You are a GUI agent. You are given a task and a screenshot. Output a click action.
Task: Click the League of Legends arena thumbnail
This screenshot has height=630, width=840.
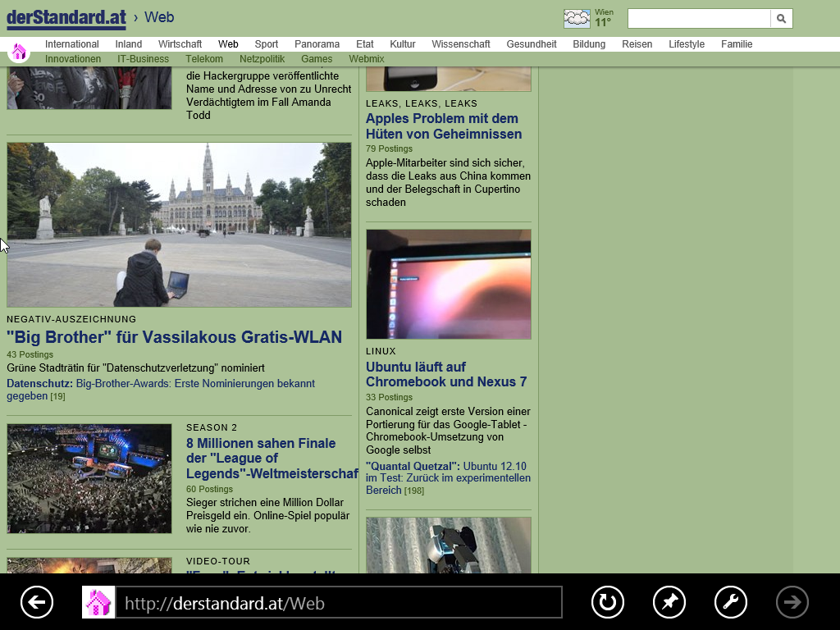[89, 478]
